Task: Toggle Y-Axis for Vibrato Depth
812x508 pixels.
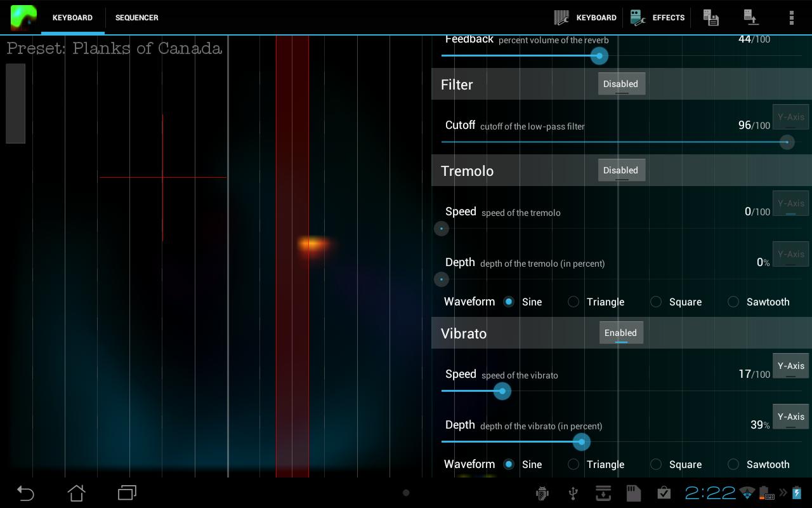Action: click(791, 417)
